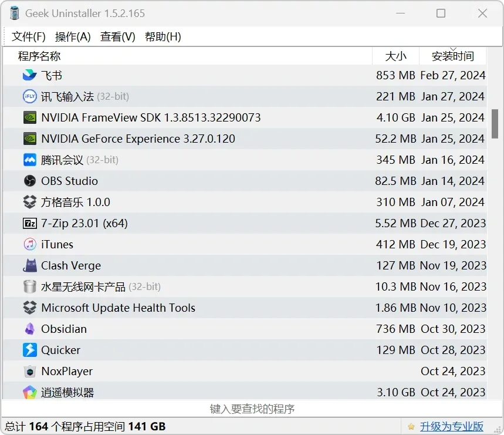This screenshot has height=435, width=504.
Task: Select the 讯飞输入法 (32-bit) entry
Action: click(85, 96)
